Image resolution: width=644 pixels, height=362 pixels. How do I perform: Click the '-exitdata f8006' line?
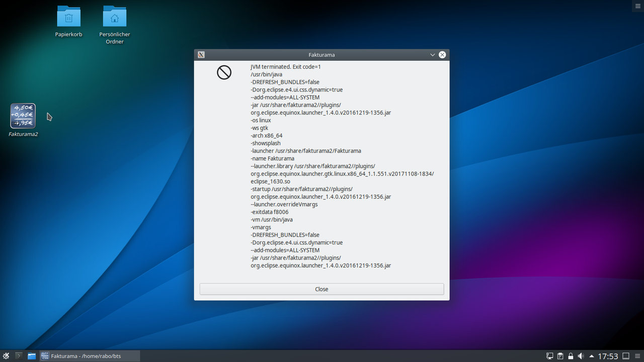coord(270,212)
